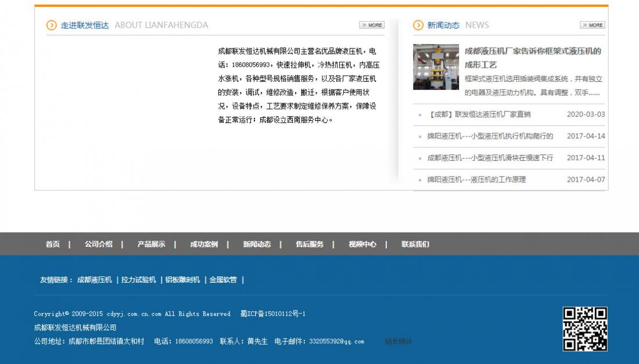Click the QR code image in footer
Screen dimensions: 639x364
[x=585, y=329]
